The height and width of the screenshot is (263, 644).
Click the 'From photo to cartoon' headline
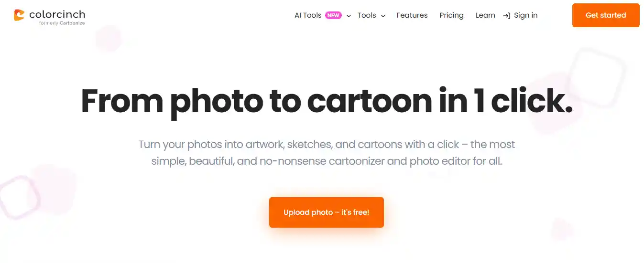pyautogui.click(x=327, y=101)
